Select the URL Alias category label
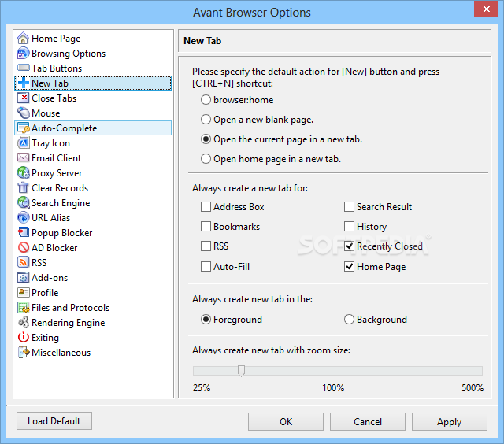The image size is (504, 444). pyautogui.click(x=50, y=218)
